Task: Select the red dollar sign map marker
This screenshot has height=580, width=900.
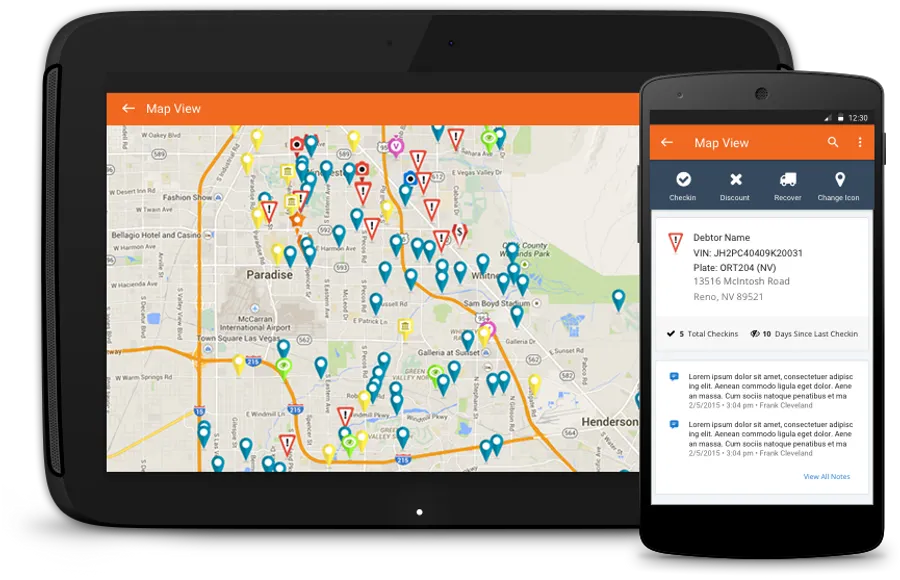Action: (x=459, y=233)
